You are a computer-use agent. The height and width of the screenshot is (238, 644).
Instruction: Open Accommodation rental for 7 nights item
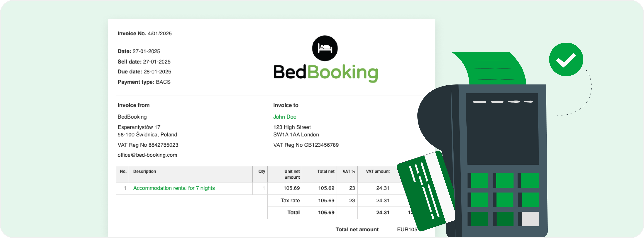tap(174, 188)
